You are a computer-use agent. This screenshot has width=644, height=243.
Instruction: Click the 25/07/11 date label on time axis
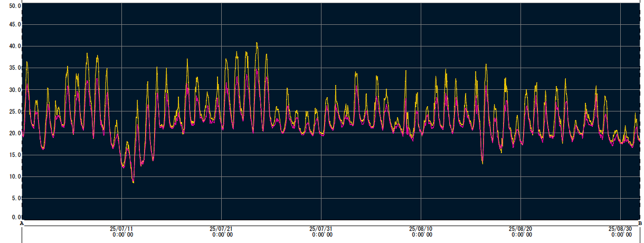pyautogui.click(x=122, y=229)
